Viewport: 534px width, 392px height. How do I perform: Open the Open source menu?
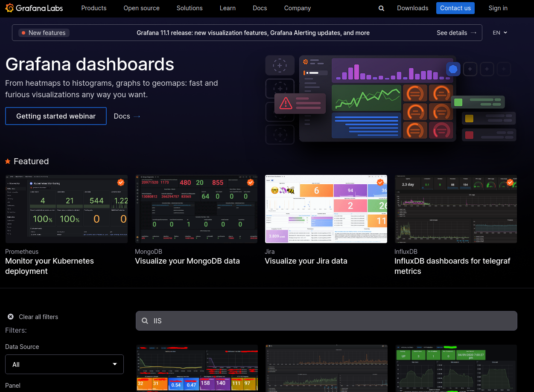[142, 8]
